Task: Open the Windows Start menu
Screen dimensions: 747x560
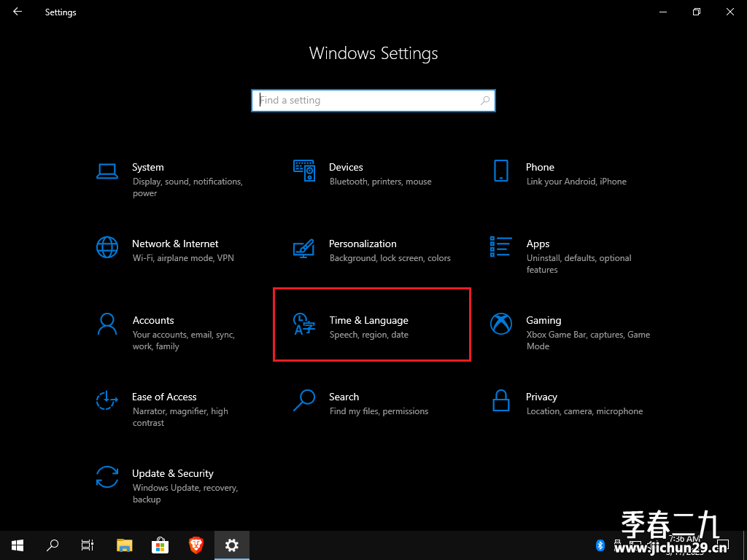Action: click(18, 545)
